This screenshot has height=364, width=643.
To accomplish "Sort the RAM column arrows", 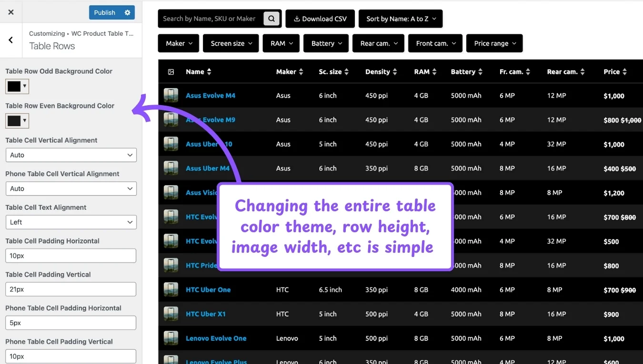I will 434,72.
